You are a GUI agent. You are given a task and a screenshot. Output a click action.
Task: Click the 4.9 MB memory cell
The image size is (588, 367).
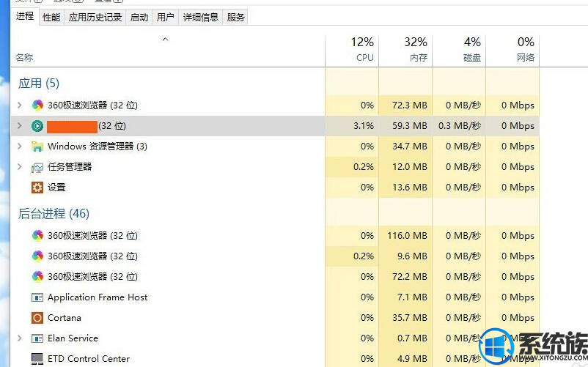pyautogui.click(x=405, y=359)
